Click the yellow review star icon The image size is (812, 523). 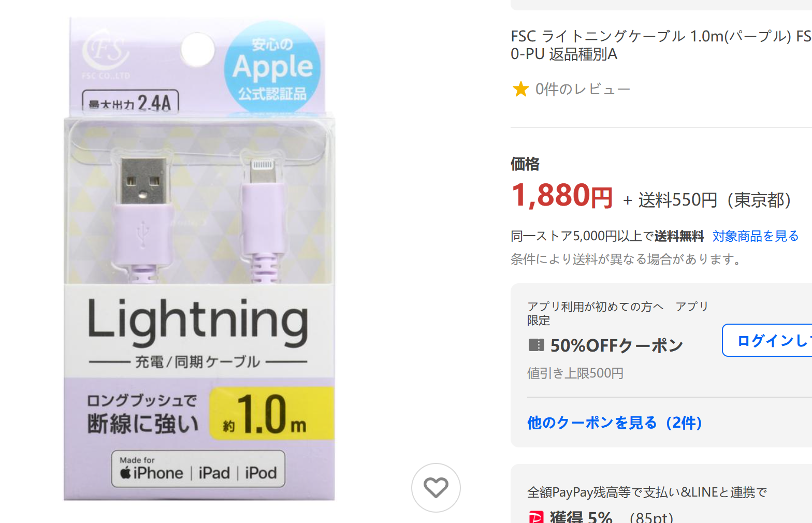pyautogui.click(x=520, y=89)
